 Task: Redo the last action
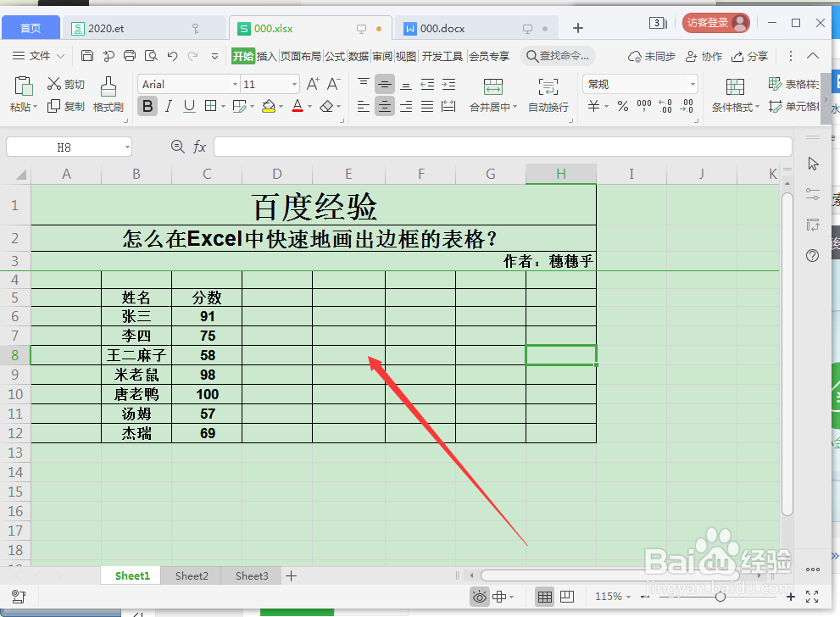click(193, 56)
